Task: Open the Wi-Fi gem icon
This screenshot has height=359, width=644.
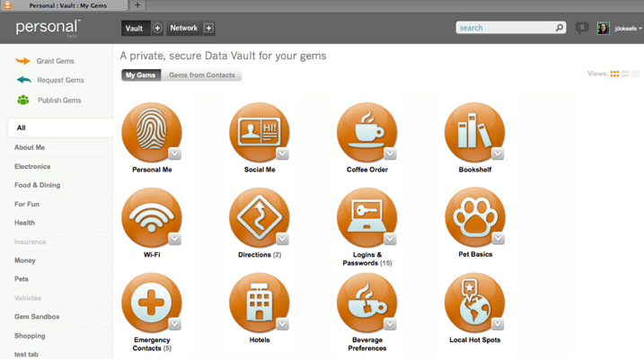Action: [152, 217]
